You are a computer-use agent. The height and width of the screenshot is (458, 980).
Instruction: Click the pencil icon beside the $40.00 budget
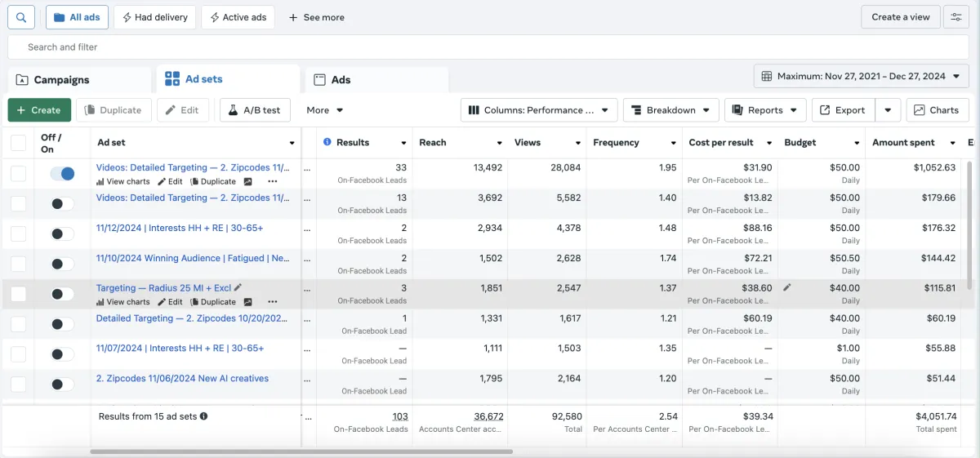787,287
